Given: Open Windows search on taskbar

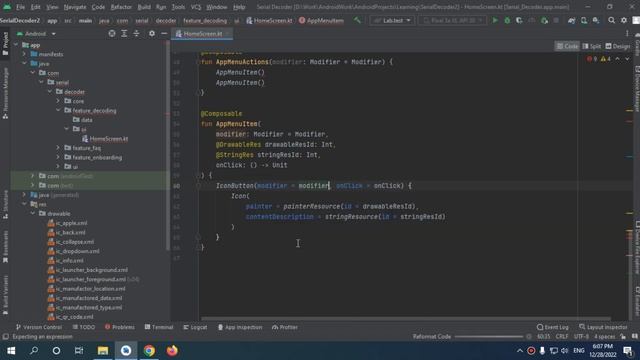Looking at the screenshot, I should tap(34, 351).
